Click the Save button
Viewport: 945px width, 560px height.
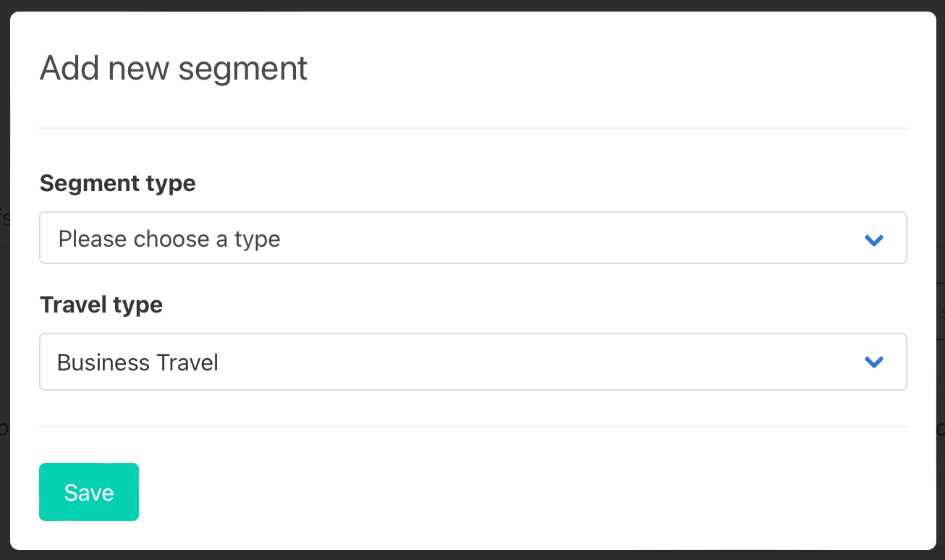pyautogui.click(x=89, y=492)
